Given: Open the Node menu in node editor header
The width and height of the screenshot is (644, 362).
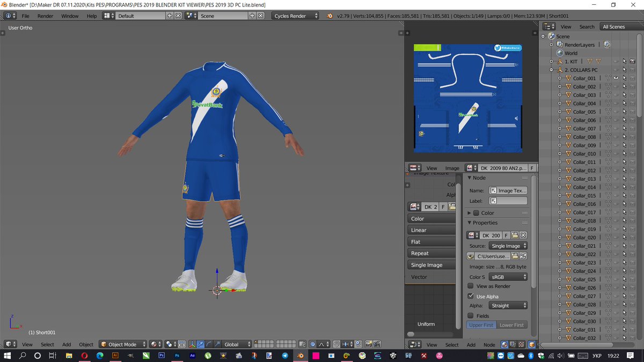Looking at the screenshot, I should (489, 345).
